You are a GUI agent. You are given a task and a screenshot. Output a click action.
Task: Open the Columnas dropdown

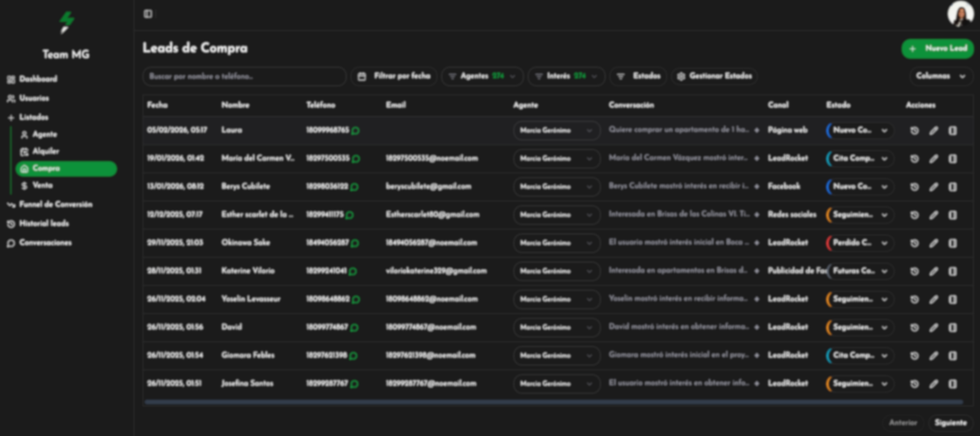(940, 76)
